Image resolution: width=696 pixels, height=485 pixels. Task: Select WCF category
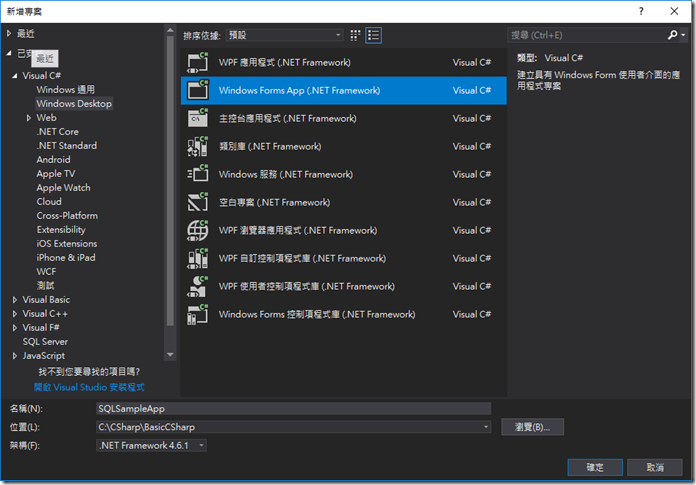point(46,272)
